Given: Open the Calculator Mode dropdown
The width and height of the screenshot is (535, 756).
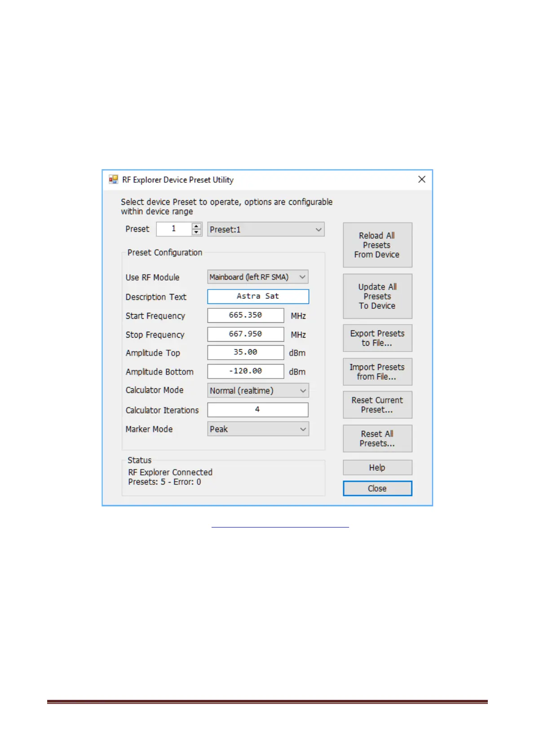Looking at the screenshot, I should [x=258, y=391].
